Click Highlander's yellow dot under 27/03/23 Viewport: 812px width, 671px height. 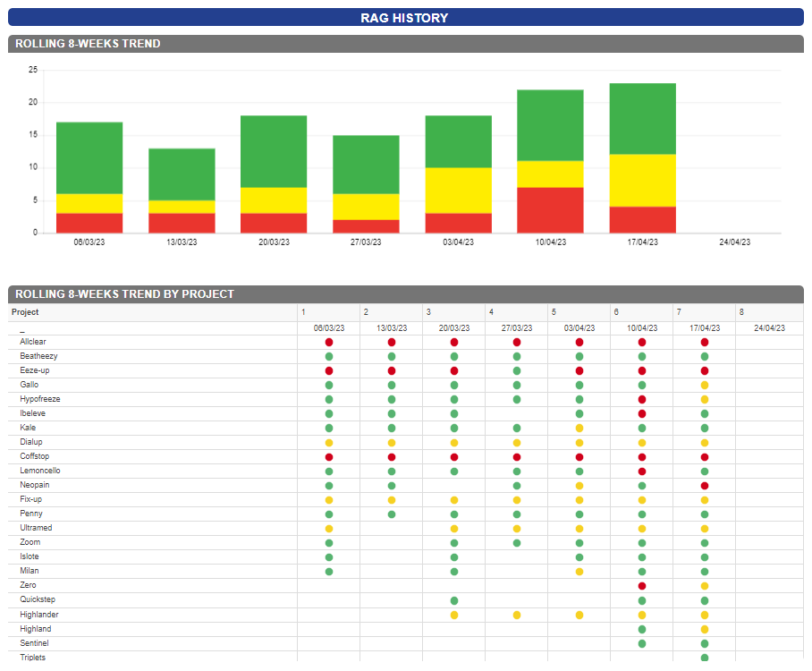[x=517, y=616]
